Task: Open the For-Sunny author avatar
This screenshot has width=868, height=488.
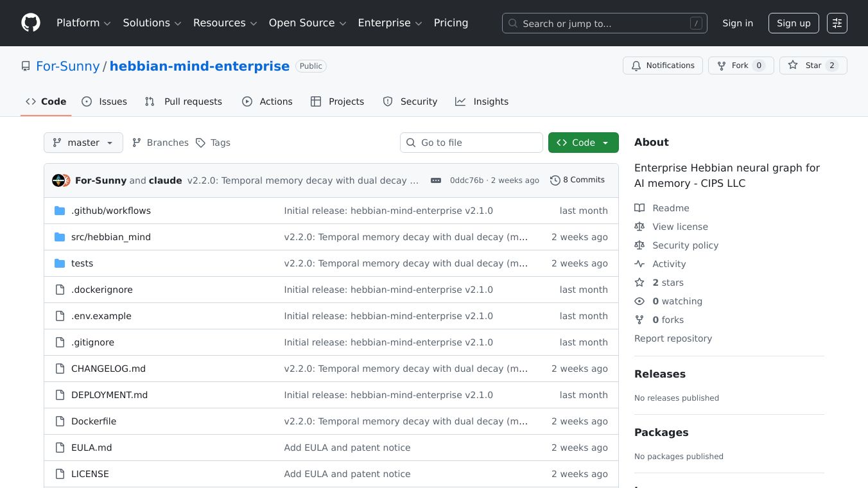Action: [58, 180]
